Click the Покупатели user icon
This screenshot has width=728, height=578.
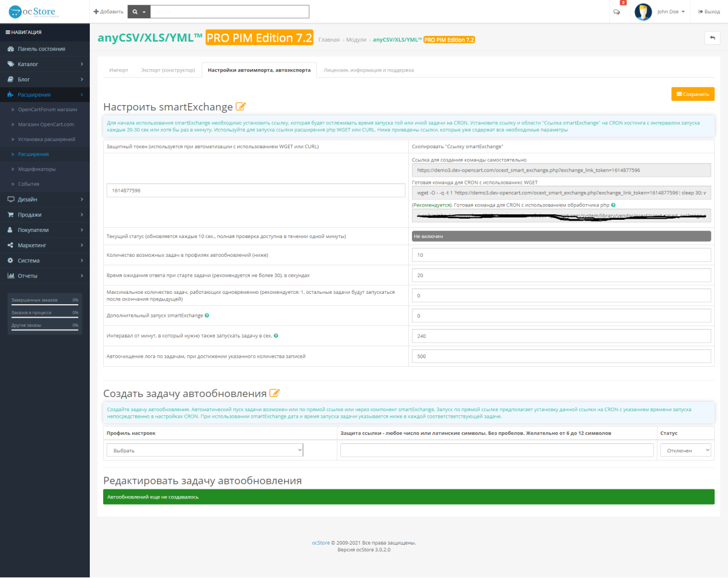click(x=11, y=230)
